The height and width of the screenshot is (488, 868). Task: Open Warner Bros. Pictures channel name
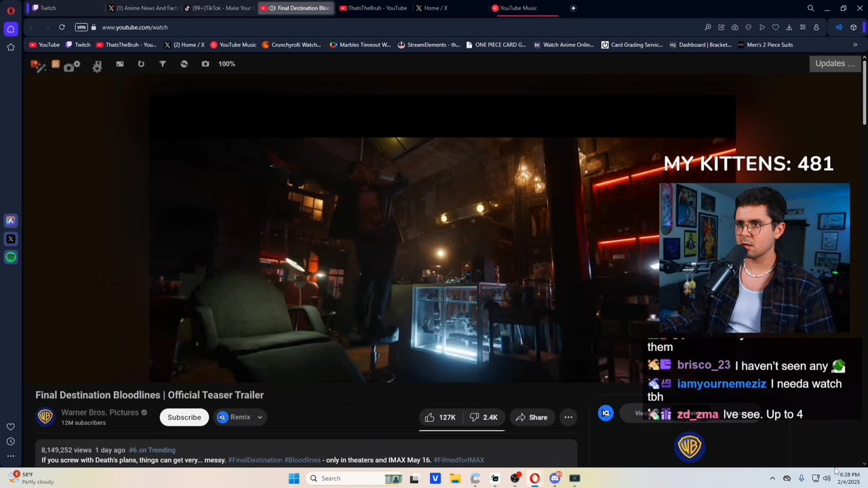(100, 413)
